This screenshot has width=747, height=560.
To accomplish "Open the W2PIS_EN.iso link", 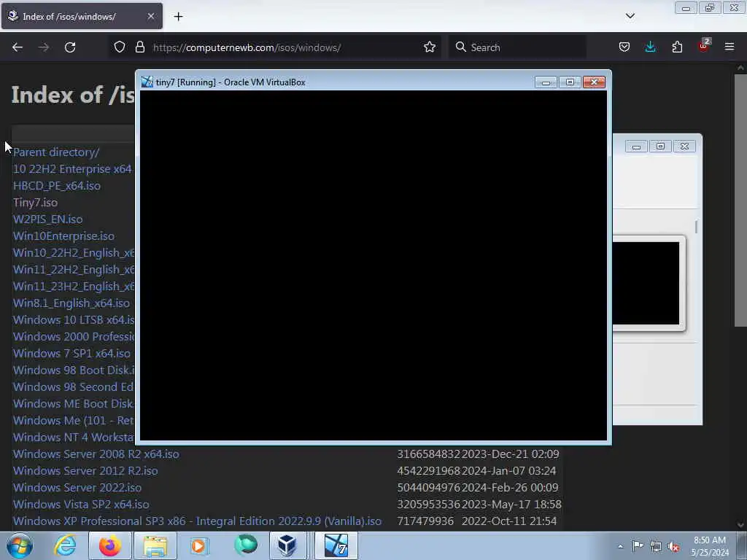I will [47, 219].
